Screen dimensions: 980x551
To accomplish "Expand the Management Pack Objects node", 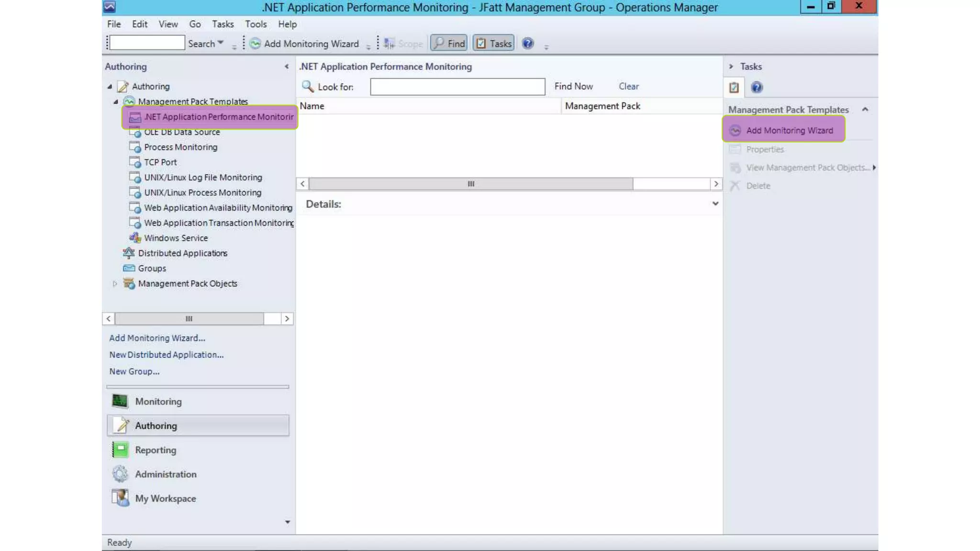I will point(115,284).
